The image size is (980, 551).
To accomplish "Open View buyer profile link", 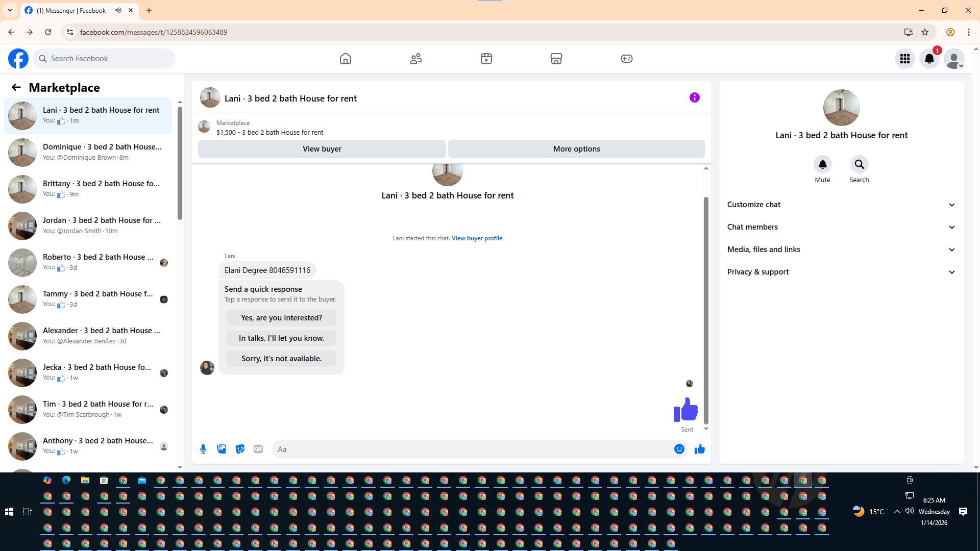I will click(x=477, y=238).
